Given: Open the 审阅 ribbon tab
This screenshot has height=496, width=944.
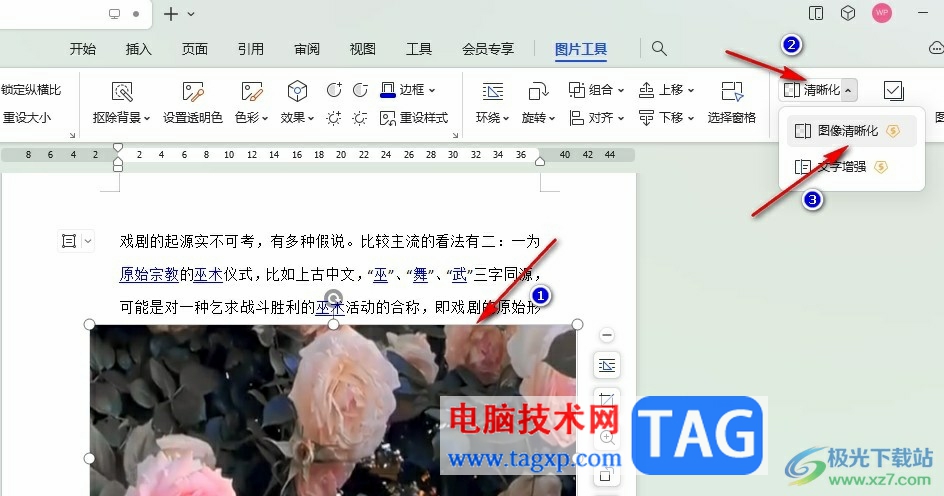Looking at the screenshot, I should (x=306, y=49).
